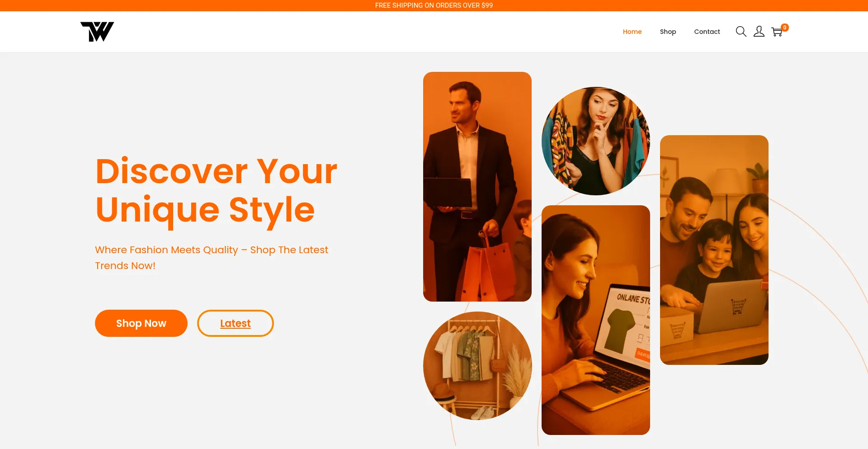Open the search magnifier icon

point(741,32)
